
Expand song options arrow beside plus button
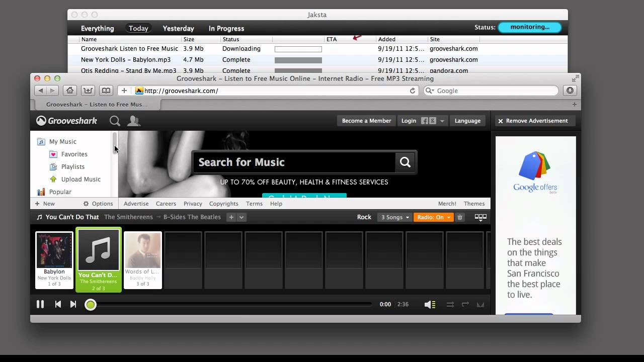point(242,217)
